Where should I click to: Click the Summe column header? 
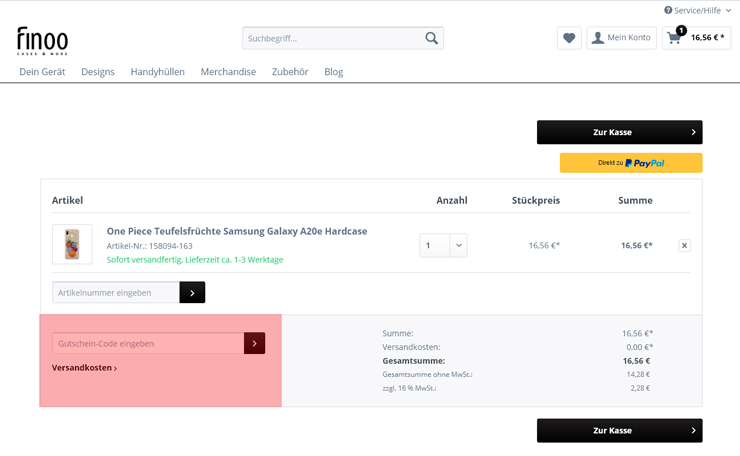pos(635,200)
